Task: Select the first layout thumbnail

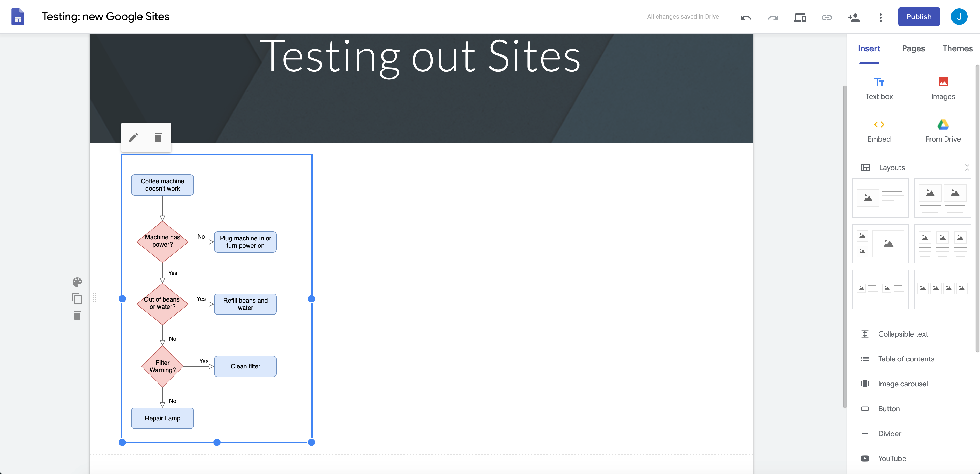Action: (x=880, y=198)
